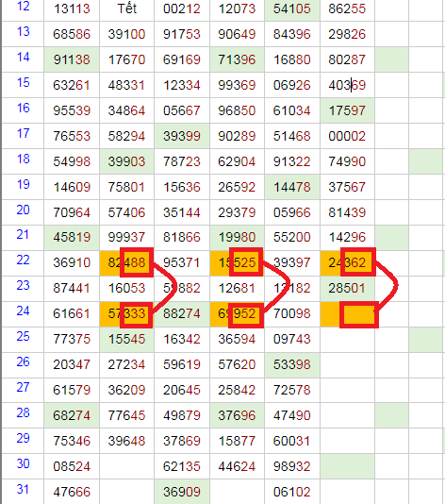445x504 pixels.
Task: Select row header 22
Action: point(23,263)
